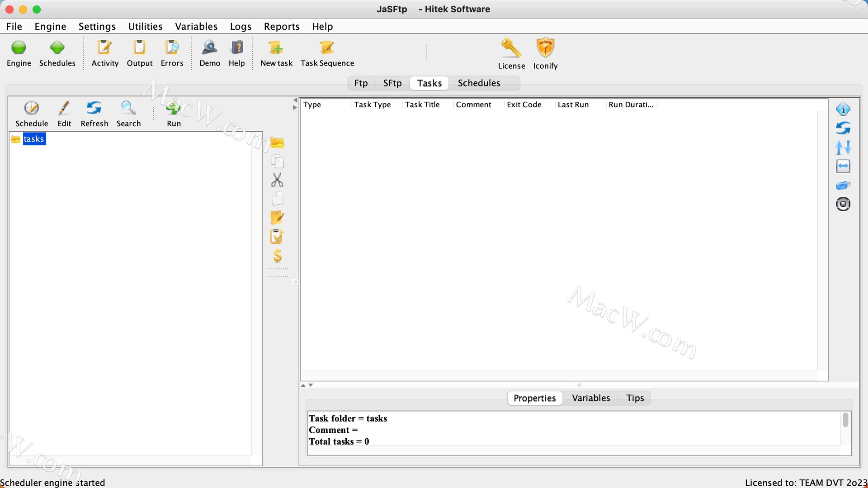Click the Edit pencil icon
This screenshot has height=488, width=868.
click(x=64, y=108)
